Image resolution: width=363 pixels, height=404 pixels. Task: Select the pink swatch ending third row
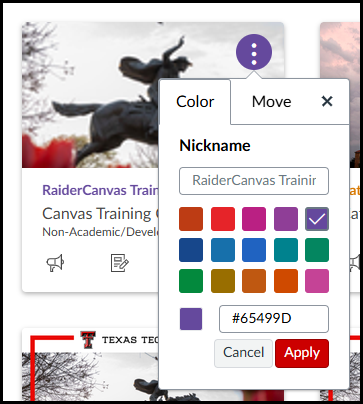pyautogui.click(x=317, y=281)
